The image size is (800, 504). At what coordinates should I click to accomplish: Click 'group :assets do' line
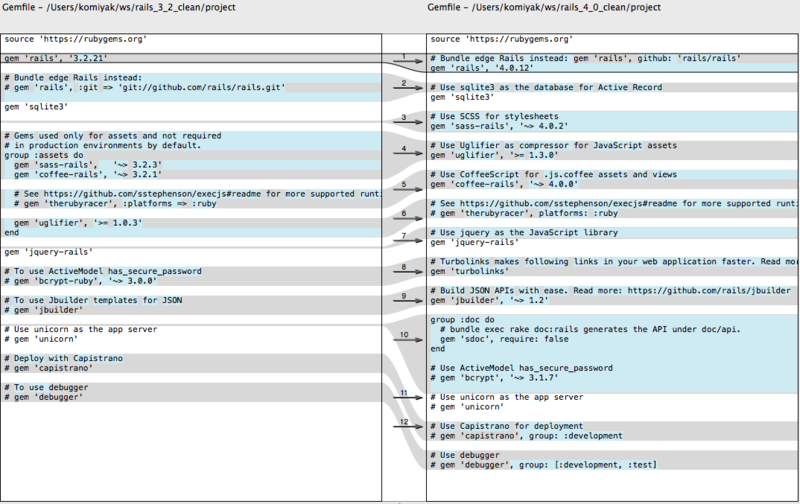[43, 155]
